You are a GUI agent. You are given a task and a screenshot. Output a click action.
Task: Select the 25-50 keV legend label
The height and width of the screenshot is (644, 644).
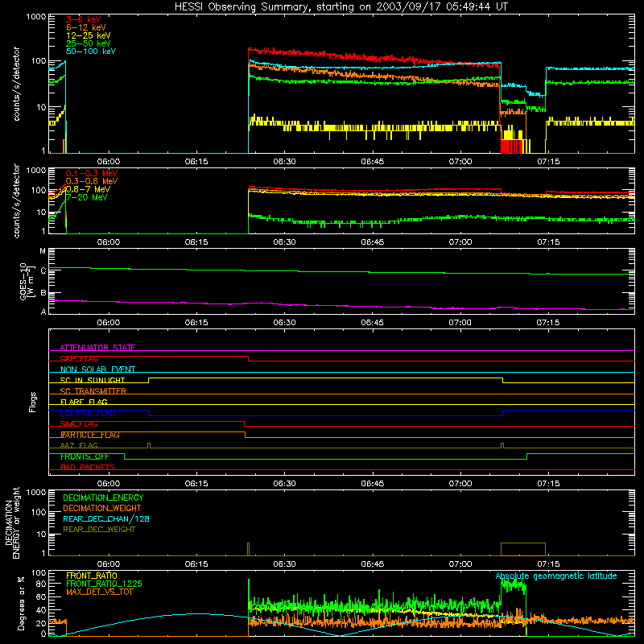click(89, 43)
